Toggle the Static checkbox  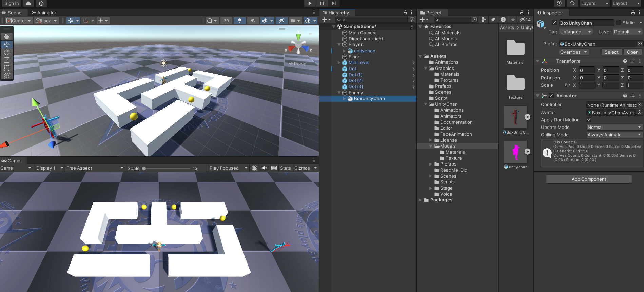[x=619, y=23]
